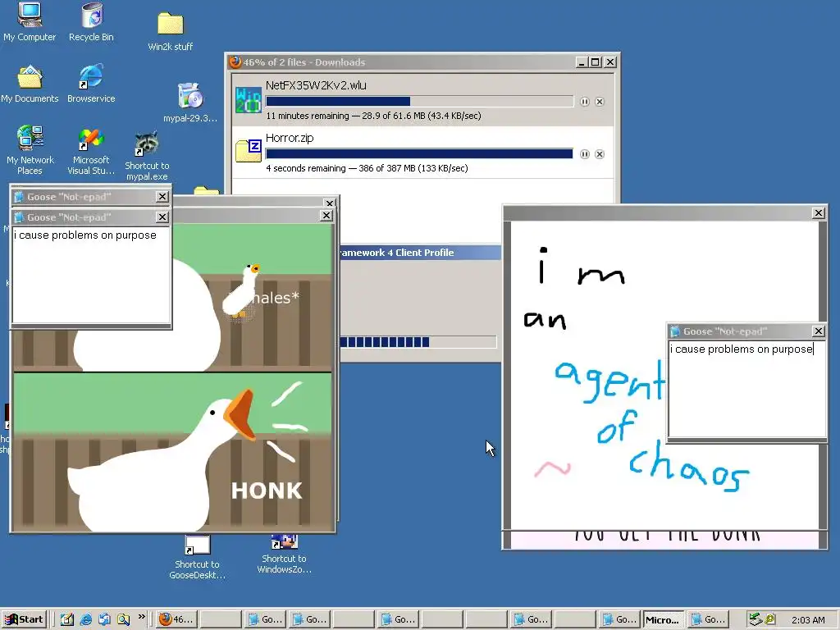The height and width of the screenshot is (630, 840).
Task: Launch Outlook Express from Quick Launch
Action: pyautogui.click(x=104, y=619)
